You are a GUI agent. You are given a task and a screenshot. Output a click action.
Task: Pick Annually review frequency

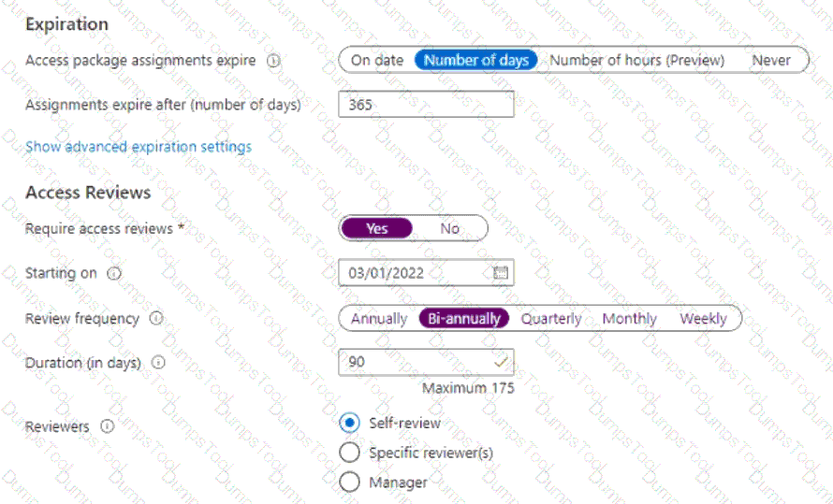(379, 319)
